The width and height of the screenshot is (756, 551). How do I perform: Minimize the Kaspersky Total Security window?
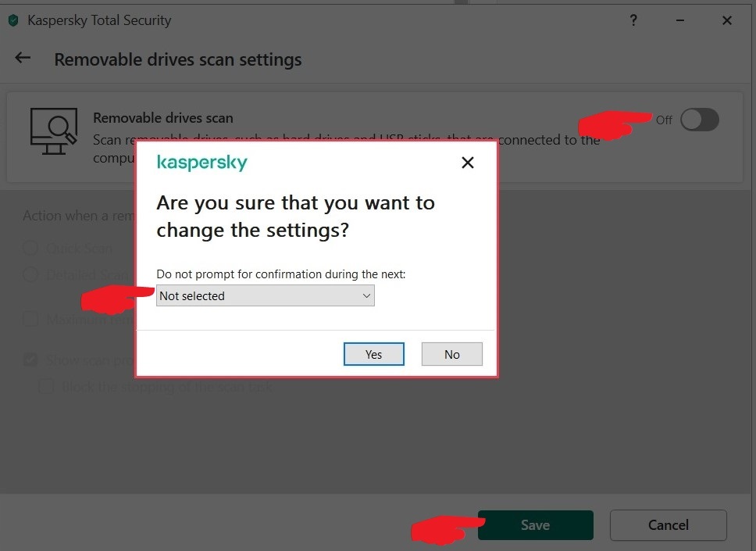click(680, 20)
